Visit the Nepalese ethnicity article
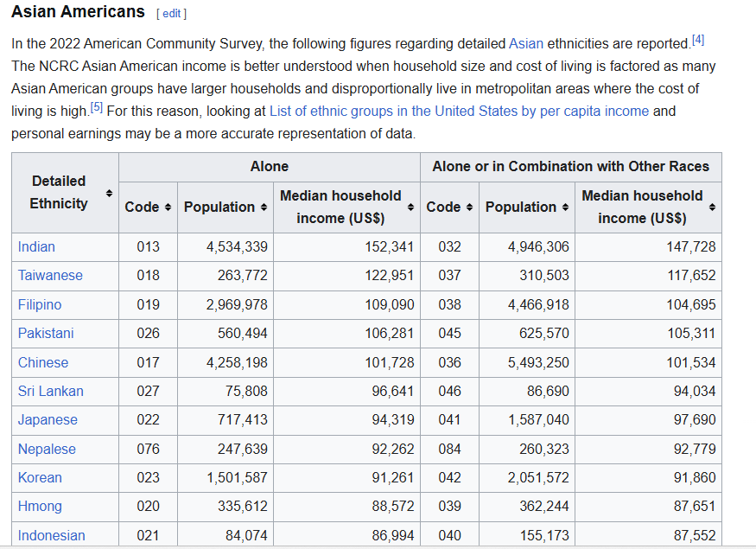 coord(47,450)
